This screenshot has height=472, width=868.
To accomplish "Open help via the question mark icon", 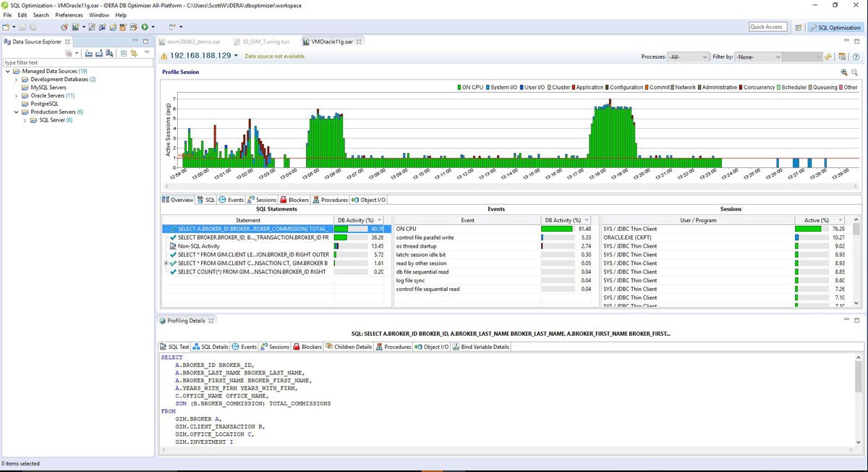I will point(856,56).
